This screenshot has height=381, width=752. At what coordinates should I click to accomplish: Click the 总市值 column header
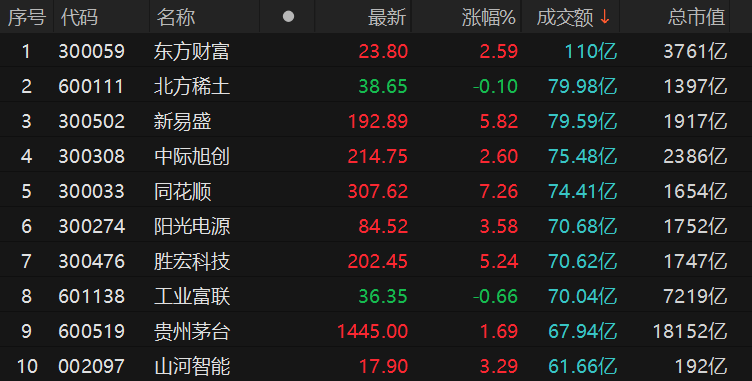(x=696, y=17)
